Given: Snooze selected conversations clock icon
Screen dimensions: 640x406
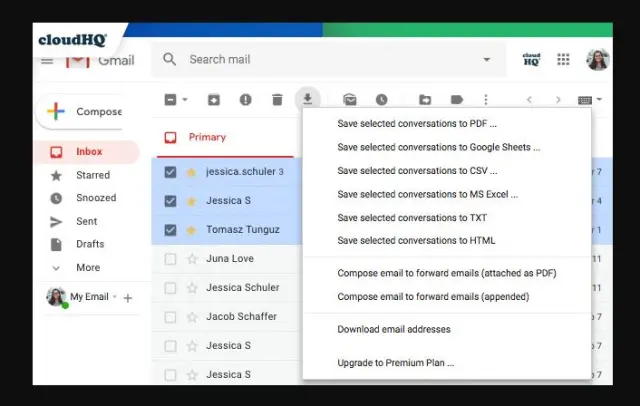Looking at the screenshot, I should [x=382, y=100].
